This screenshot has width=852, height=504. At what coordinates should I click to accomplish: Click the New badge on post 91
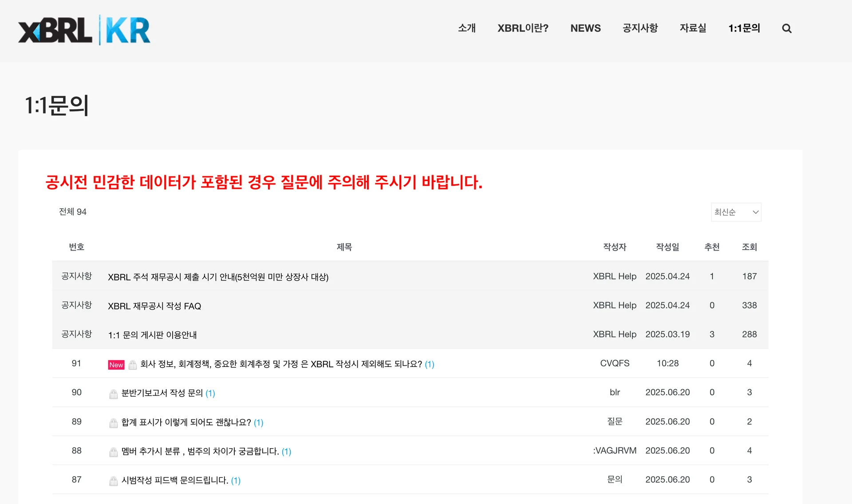coord(116,365)
